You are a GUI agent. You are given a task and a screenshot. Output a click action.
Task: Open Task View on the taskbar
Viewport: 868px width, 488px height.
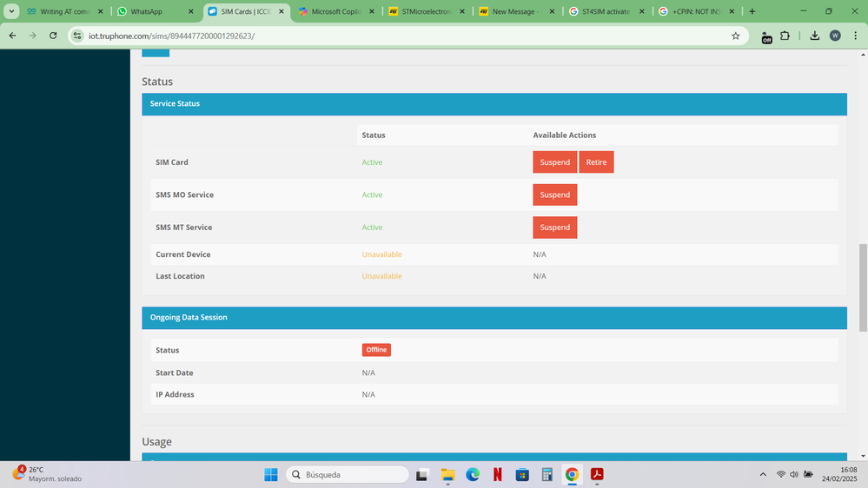422,474
